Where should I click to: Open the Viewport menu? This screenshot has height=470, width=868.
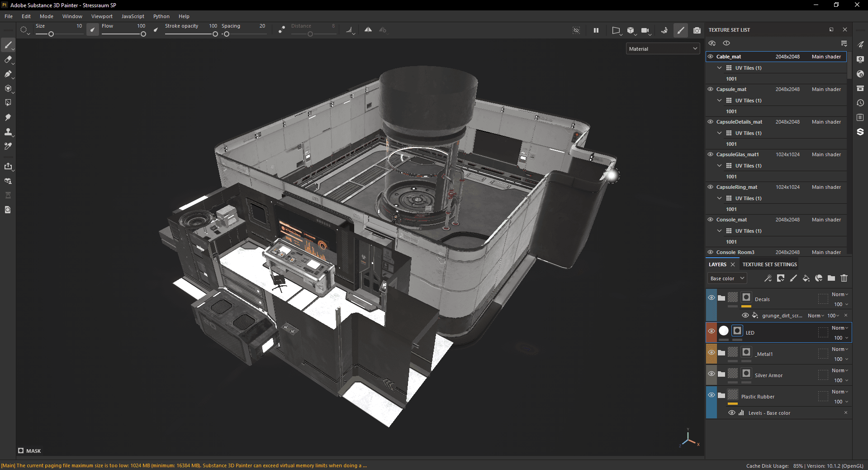(x=102, y=16)
